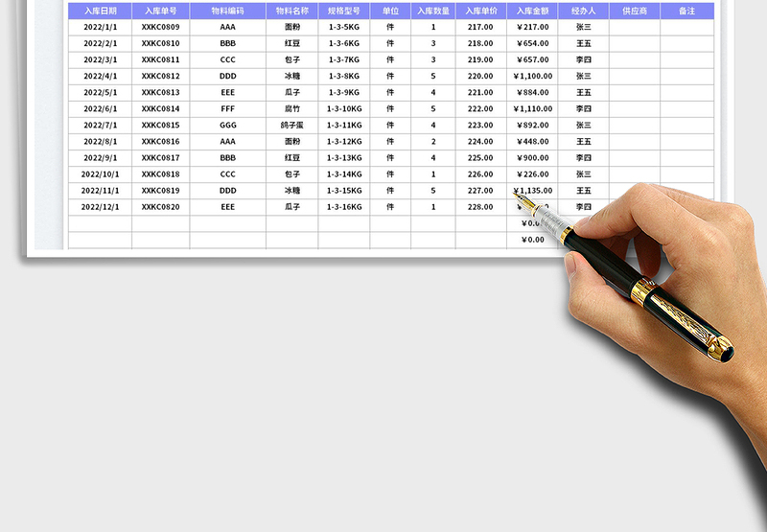Select the amount cell ¥1,100.00
This screenshot has height=532, width=767.
click(532, 76)
